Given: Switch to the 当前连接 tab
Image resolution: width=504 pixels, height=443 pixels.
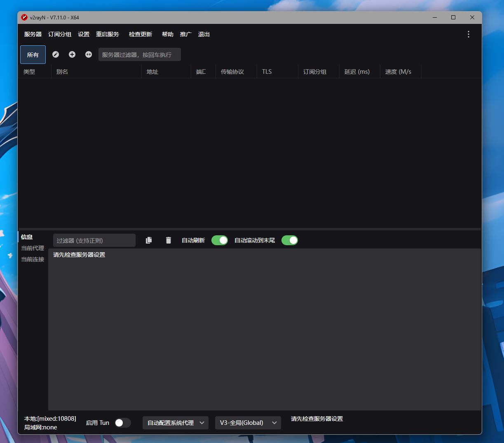Looking at the screenshot, I should pyautogui.click(x=33, y=259).
